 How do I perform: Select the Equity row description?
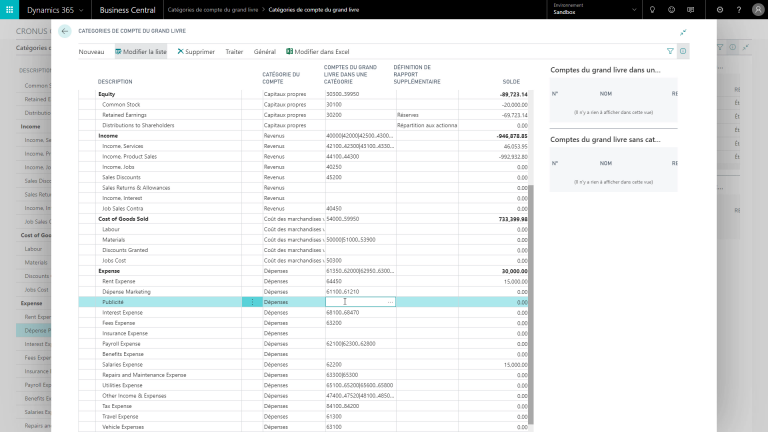coord(107,94)
